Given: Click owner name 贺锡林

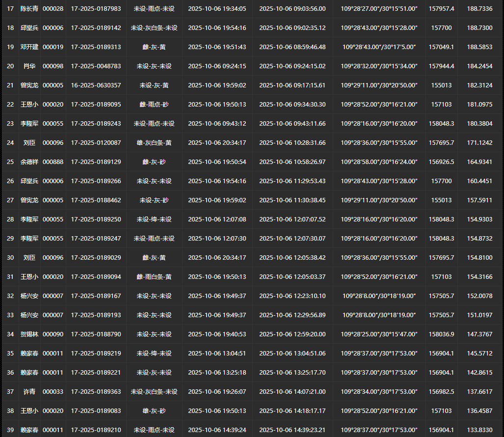Looking at the screenshot, I should [29, 334].
